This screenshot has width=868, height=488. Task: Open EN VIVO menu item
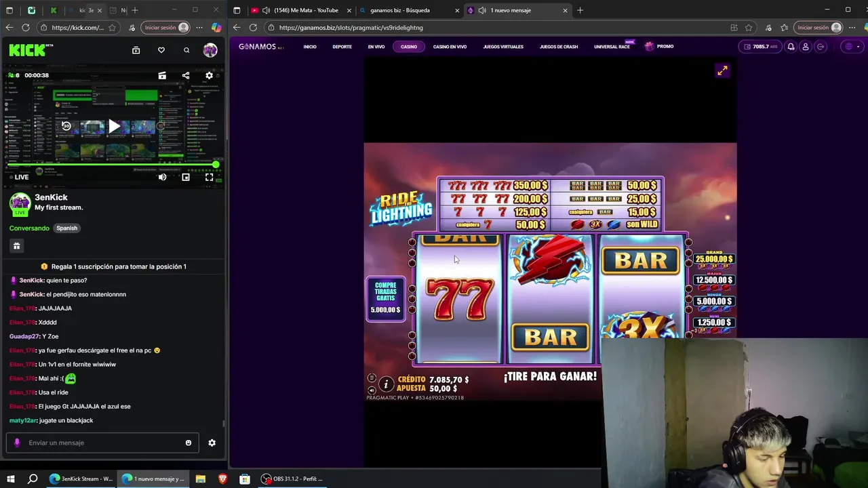[376, 47]
